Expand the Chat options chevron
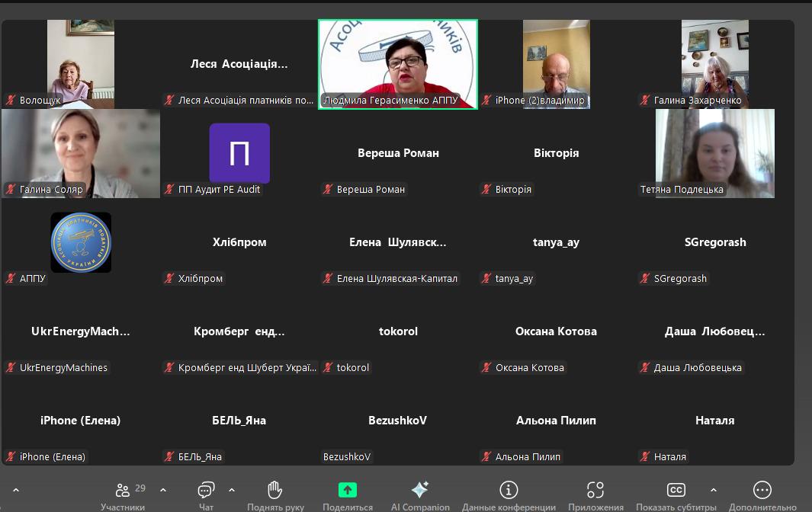The width and height of the screenshot is (812, 512). (x=232, y=490)
